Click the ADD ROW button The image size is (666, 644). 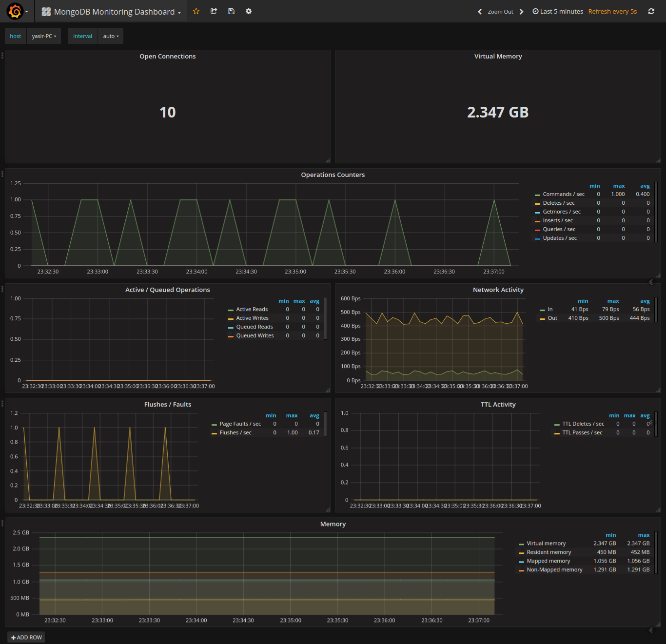click(26, 637)
